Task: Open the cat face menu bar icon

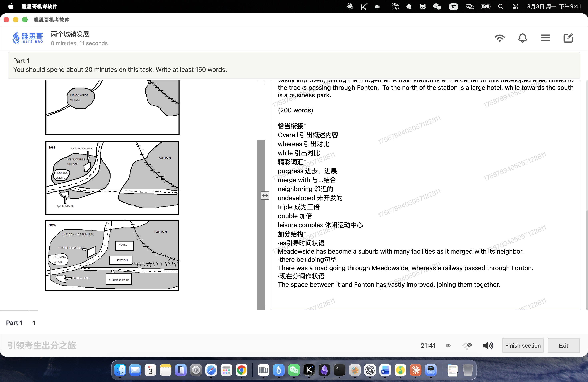Action: pyautogui.click(x=423, y=7)
